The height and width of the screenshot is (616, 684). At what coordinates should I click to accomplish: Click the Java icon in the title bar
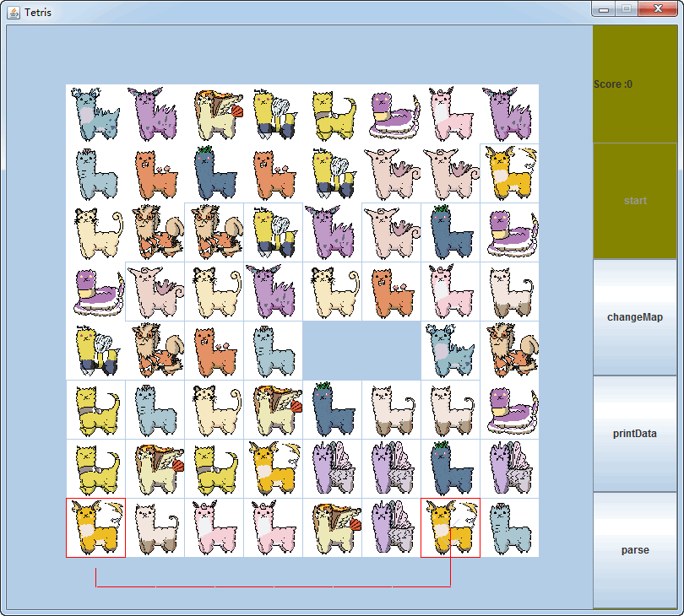(x=14, y=13)
